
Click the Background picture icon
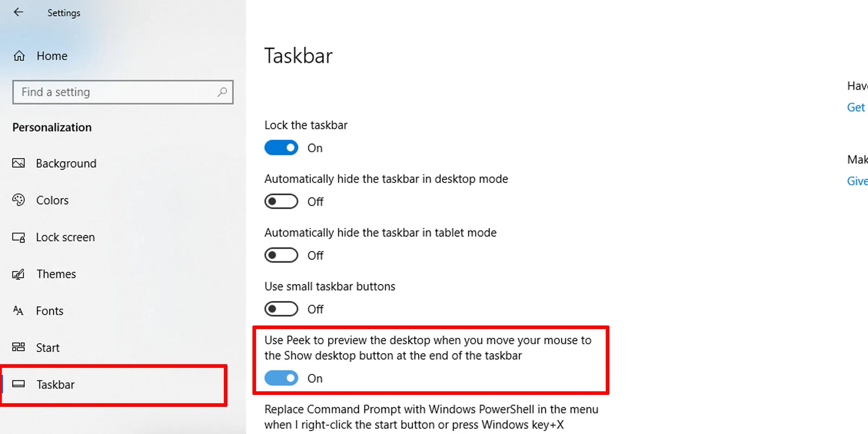[x=18, y=163]
